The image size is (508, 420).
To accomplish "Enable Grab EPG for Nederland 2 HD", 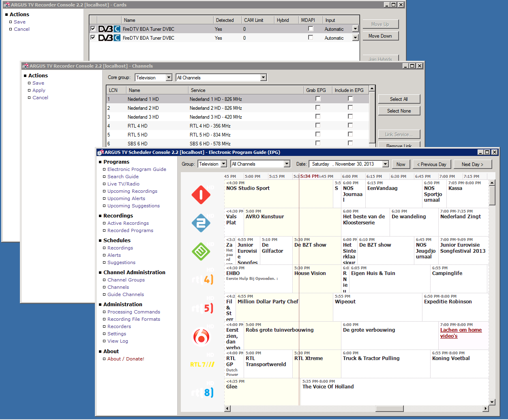I will click(x=318, y=108).
